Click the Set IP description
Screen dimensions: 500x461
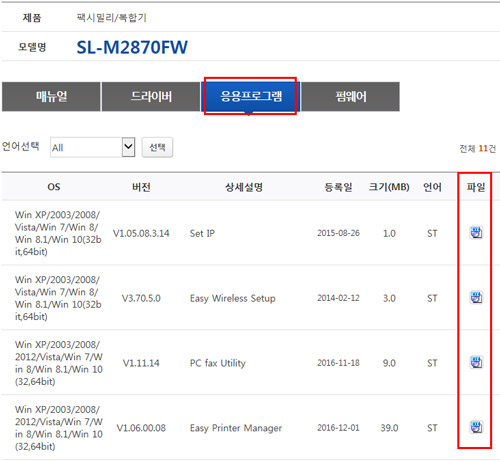pos(202,233)
